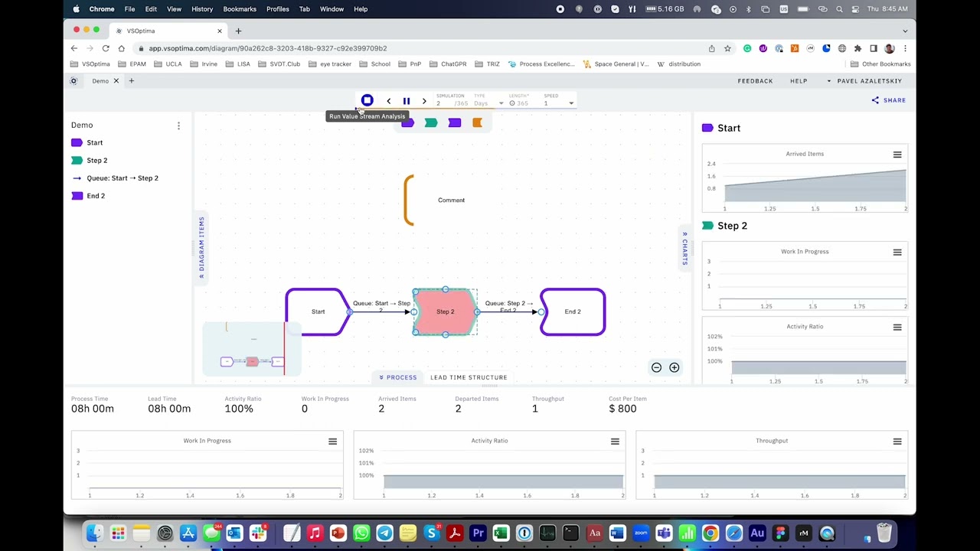Collapse the Charts side panel
This screenshot has width=980, height=551.
pyautogui.click(x=684, y=248)
